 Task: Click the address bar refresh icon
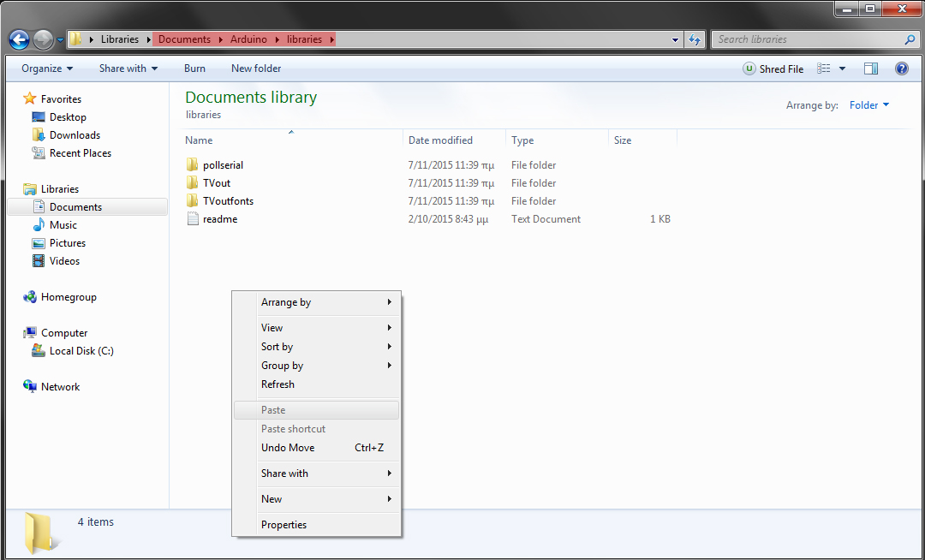695,39
